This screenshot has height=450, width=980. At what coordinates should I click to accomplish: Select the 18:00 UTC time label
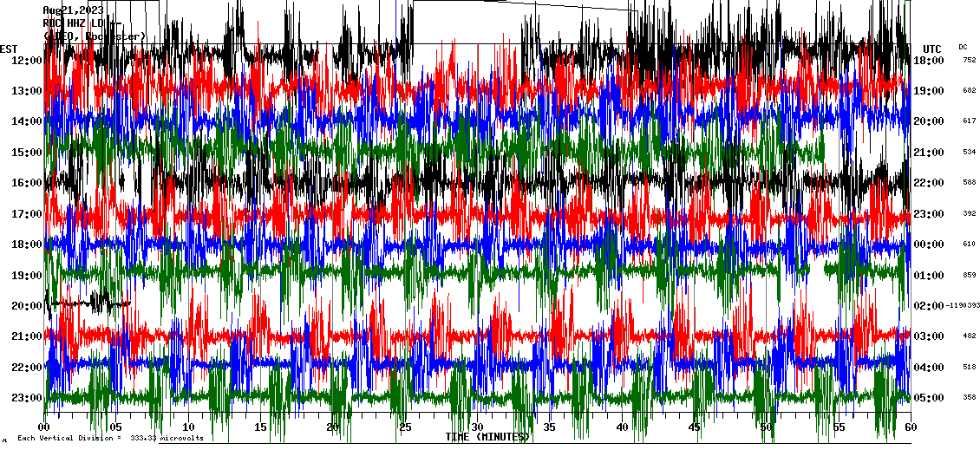click(930, 60)
